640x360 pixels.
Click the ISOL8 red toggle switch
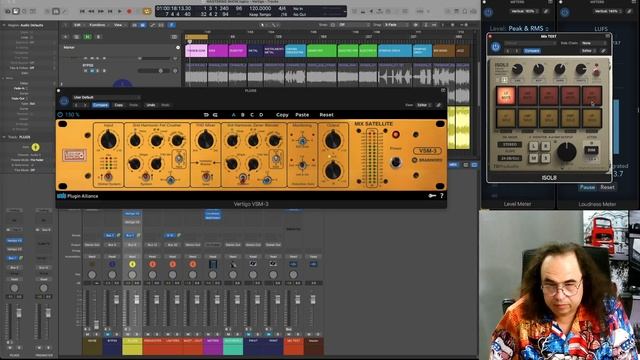click(x=596, y=71)
